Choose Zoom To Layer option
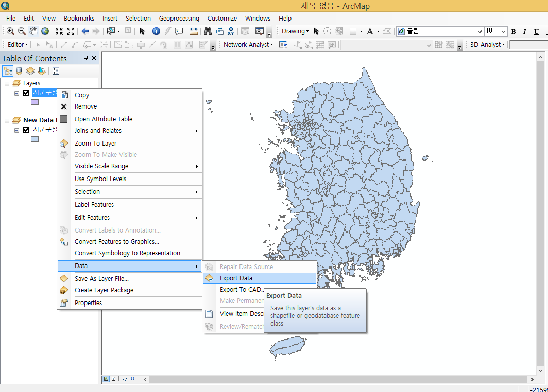This screenshot has height=392, width=548. 129,144
